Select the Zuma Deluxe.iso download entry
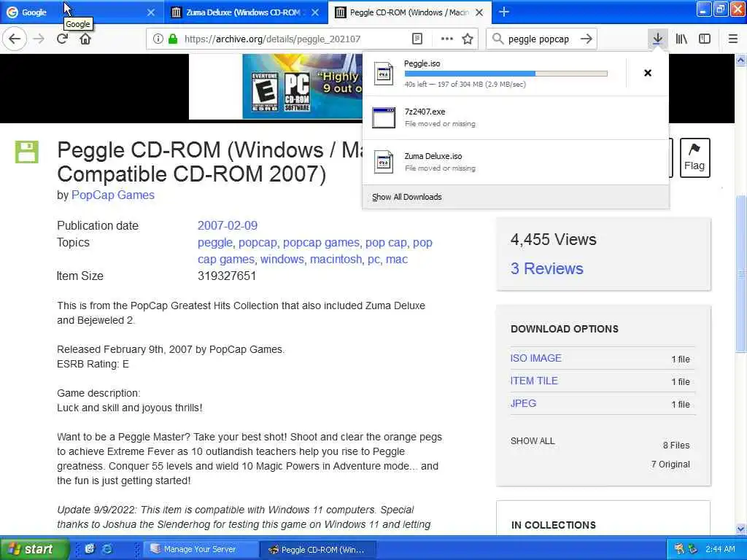The image size is (747, 560). point(516,162)
